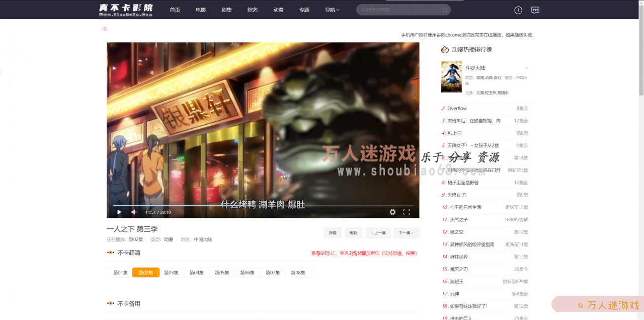
Task: Open the 动漫 menu item
Action: [x=278, y=10]
